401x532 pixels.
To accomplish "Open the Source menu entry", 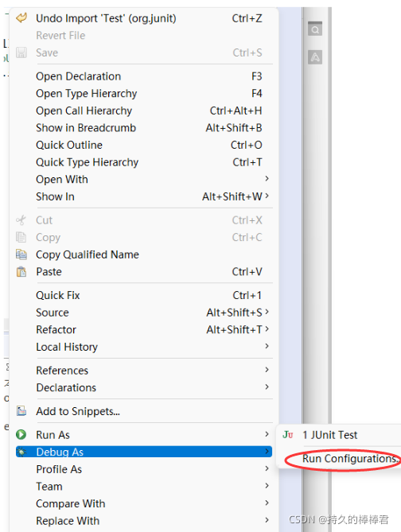I will pos(53,313).
